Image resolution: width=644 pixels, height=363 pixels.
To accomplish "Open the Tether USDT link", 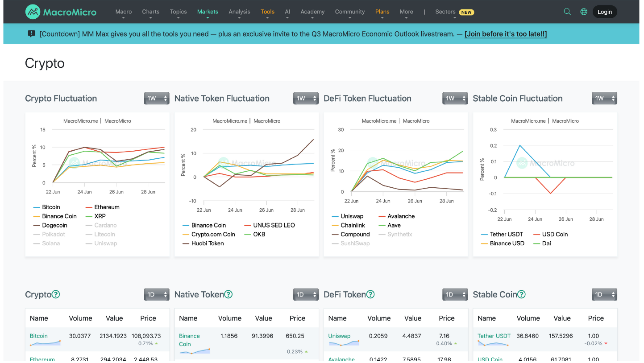I will click(494, 336).
